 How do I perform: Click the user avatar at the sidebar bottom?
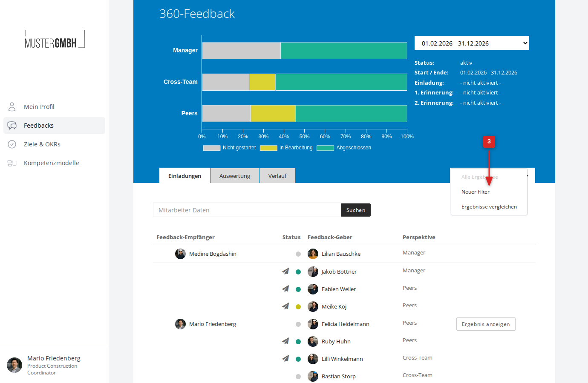(14, 365)
